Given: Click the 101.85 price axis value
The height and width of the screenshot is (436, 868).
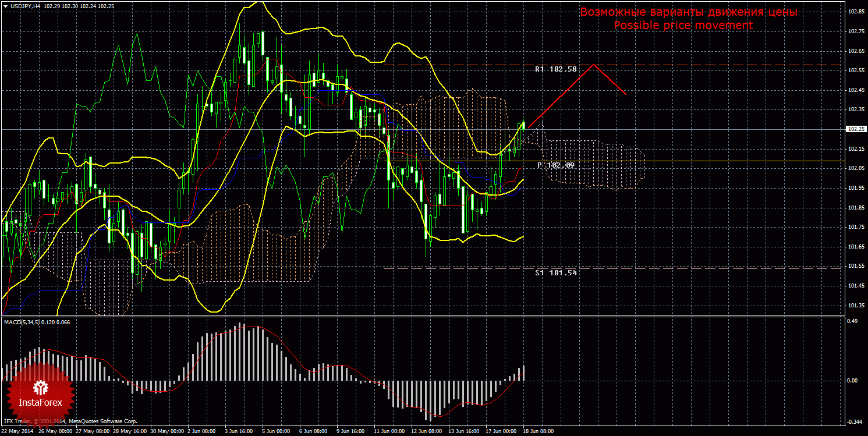Looking at the screenshot, I should point(855,208).
